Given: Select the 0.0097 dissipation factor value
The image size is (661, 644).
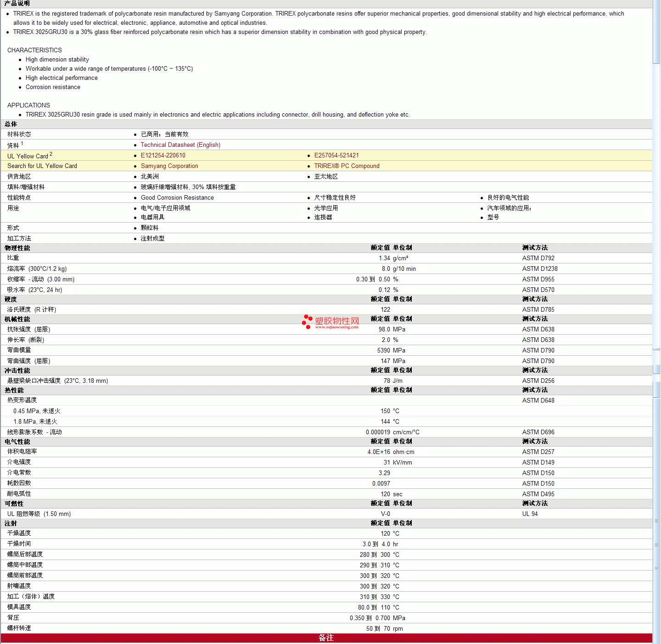Looking at the screenshot, I should pos(381,484).
